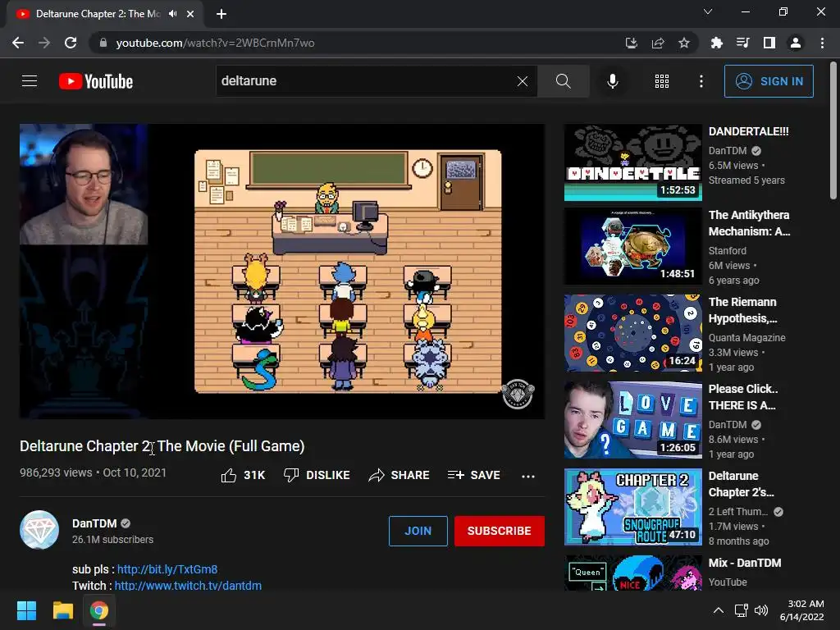The image size is (840, 630).
Task: Click the page's vertical scrollbar
Action: coord(833,130)
